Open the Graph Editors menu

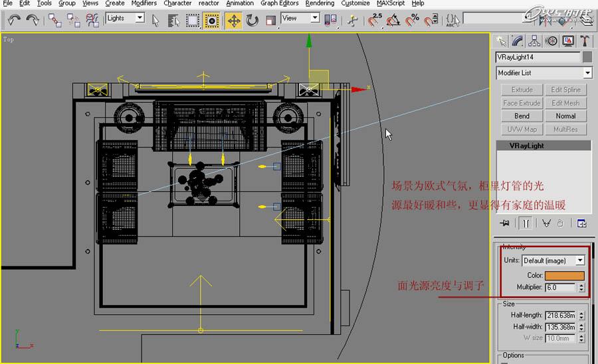(x=279, y=3)
